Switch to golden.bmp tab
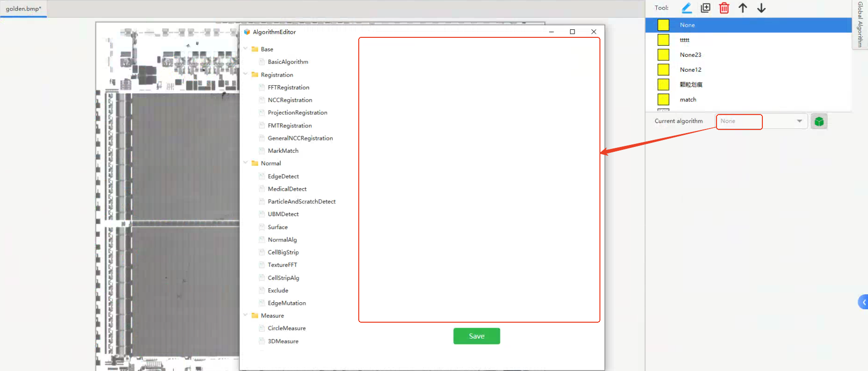868x371 pixels. click(23, 9)
